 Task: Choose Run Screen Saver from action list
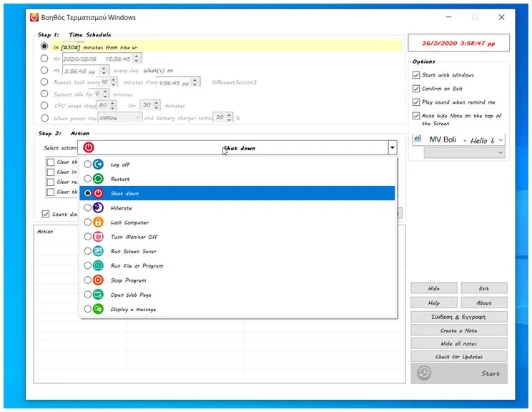pos(237,251)
